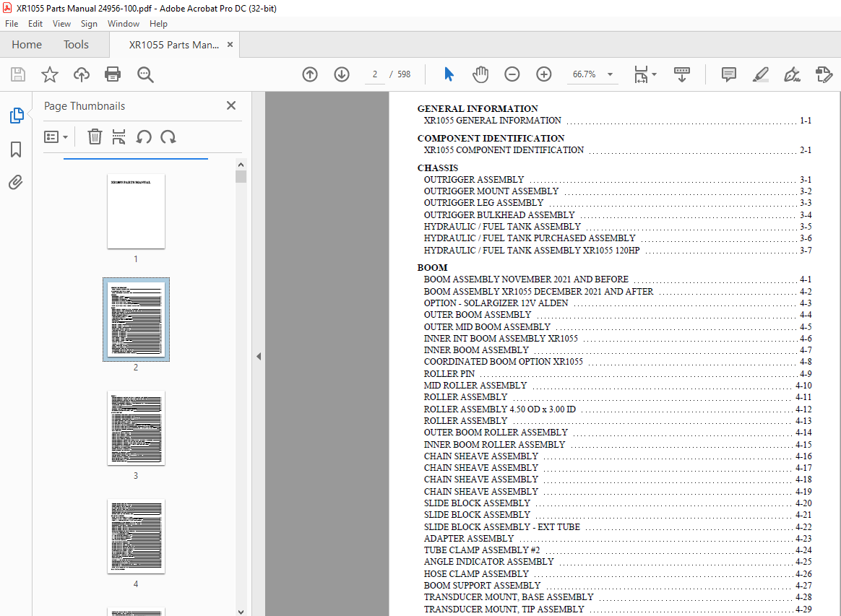The width and height of the screenshot is (841, 616).
Task: Switch to the Tools tab
Action: click(x=76, y=45)
